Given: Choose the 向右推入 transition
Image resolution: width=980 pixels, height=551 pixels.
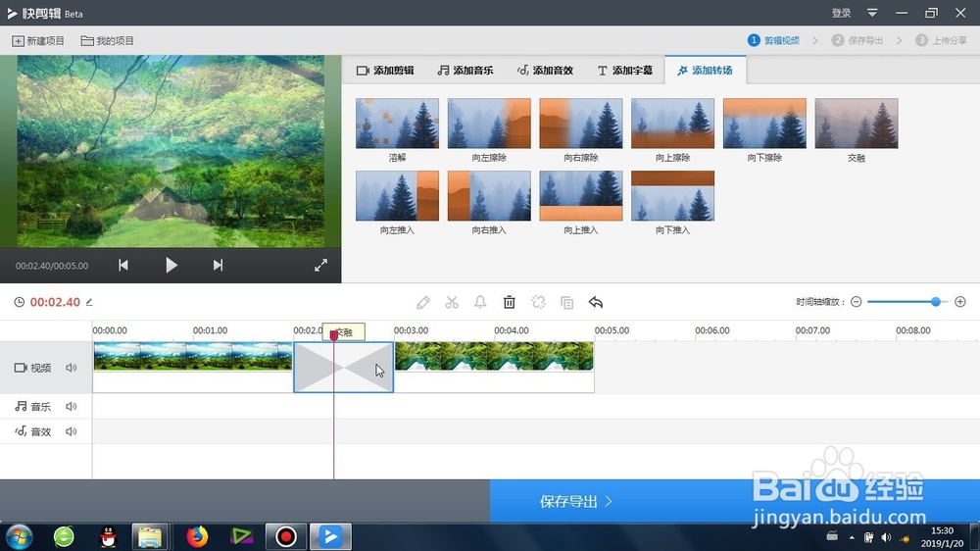Looking at the screenshot, I should 489,196.
